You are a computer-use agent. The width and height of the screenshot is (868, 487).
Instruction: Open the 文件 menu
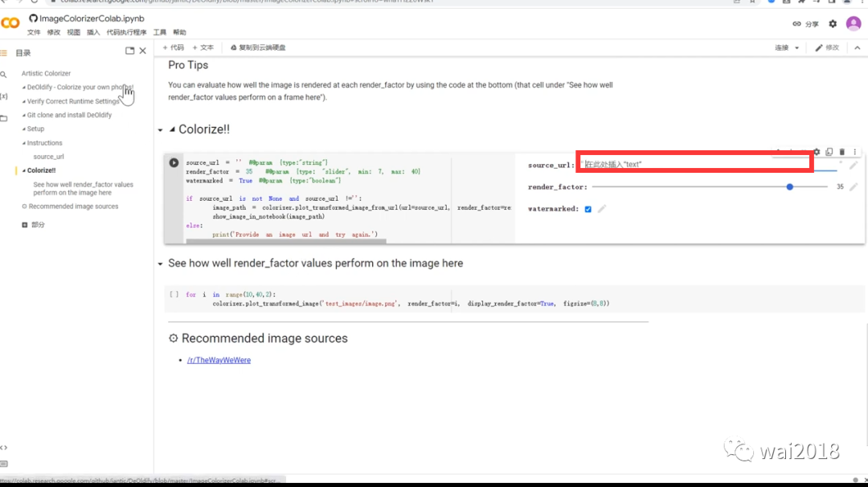tap(34, 33)
